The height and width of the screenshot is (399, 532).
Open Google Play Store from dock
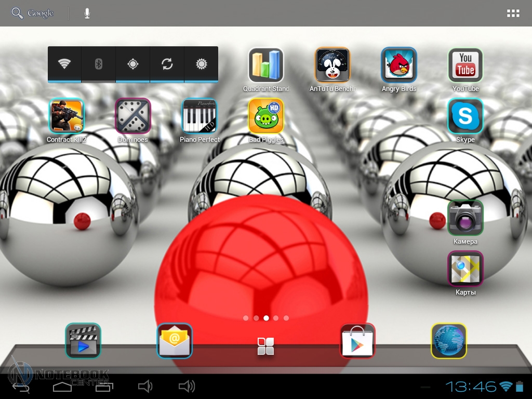[x=357, y=341]
